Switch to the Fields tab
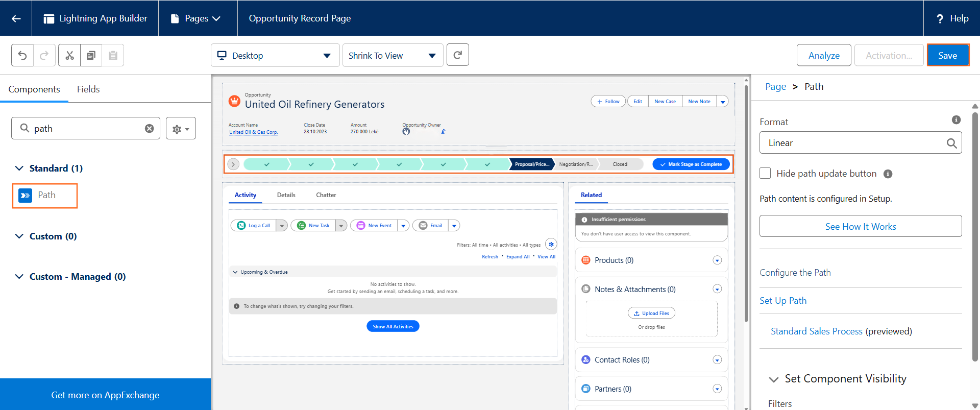980x410 pixels. 88,89
